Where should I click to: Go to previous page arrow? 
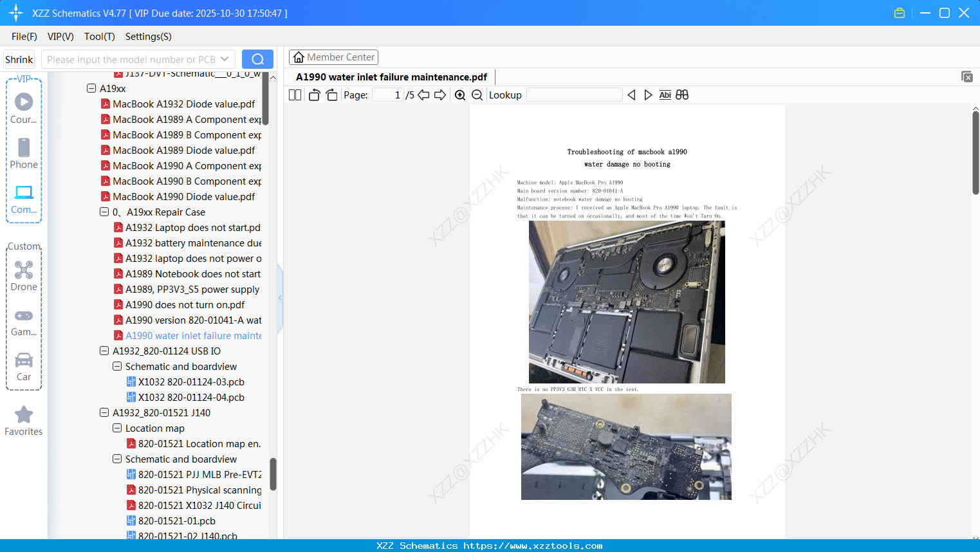[x=423, y=95]
